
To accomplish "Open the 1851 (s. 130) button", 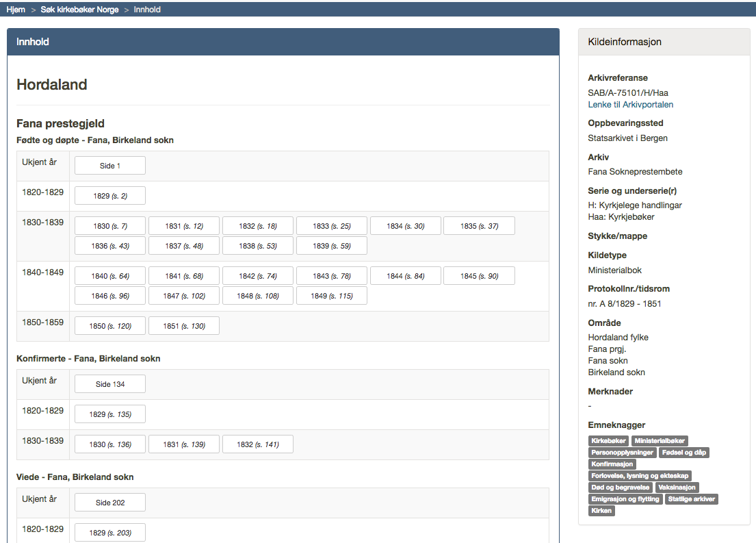I will tap(183, 326).
